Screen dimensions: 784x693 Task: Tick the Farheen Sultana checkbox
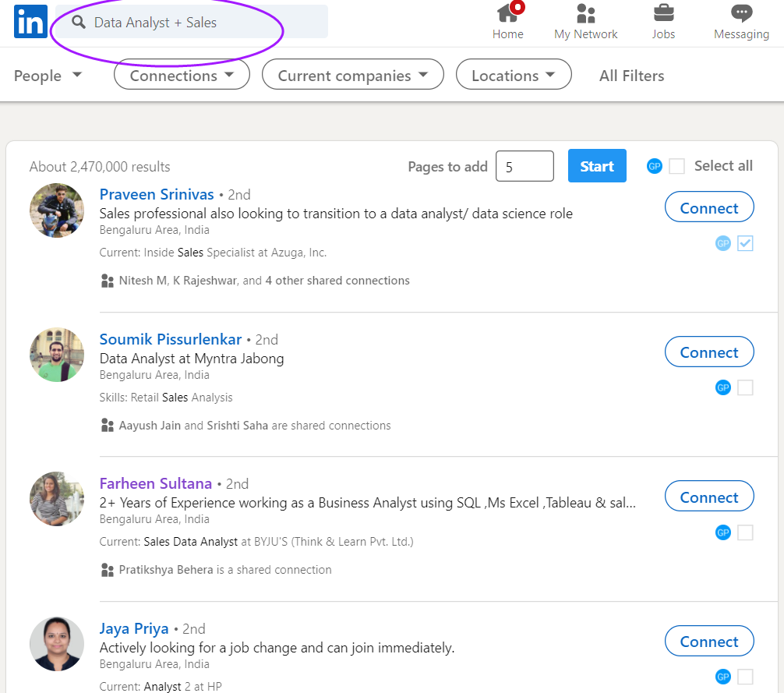click(745, 532)
